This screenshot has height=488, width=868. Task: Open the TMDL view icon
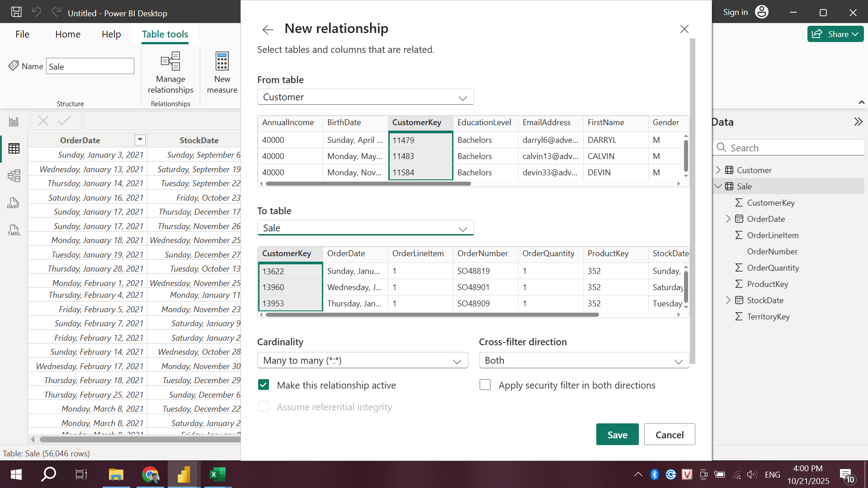click(x=14, y=230)
